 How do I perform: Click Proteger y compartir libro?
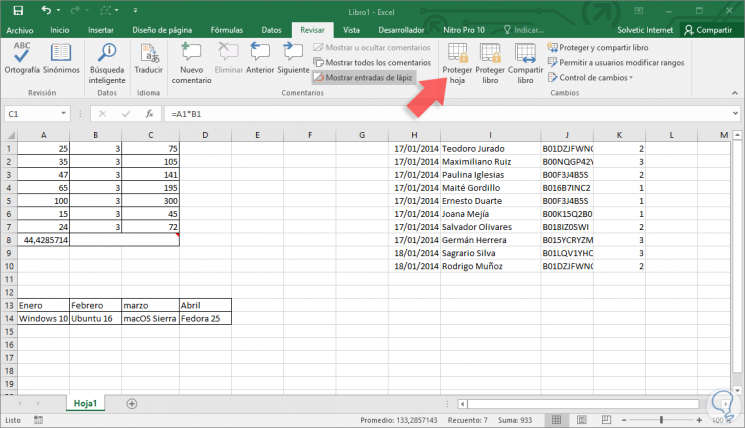(598, 48)
